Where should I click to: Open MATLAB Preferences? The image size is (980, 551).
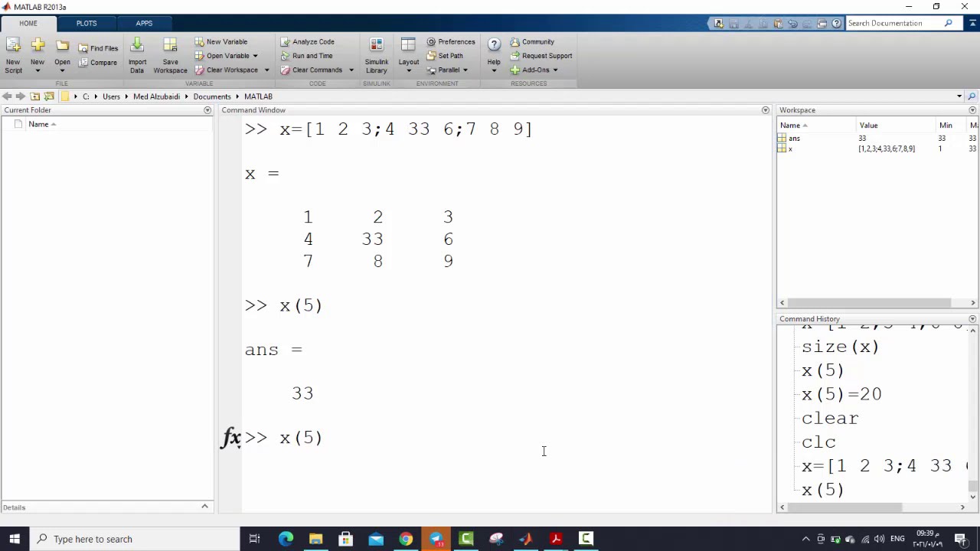pos(451,42)
